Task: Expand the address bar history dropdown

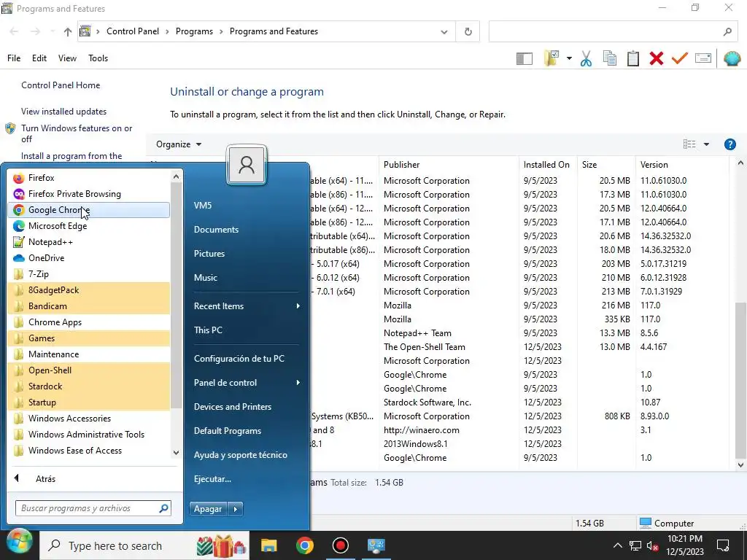Action: (444, 32)
